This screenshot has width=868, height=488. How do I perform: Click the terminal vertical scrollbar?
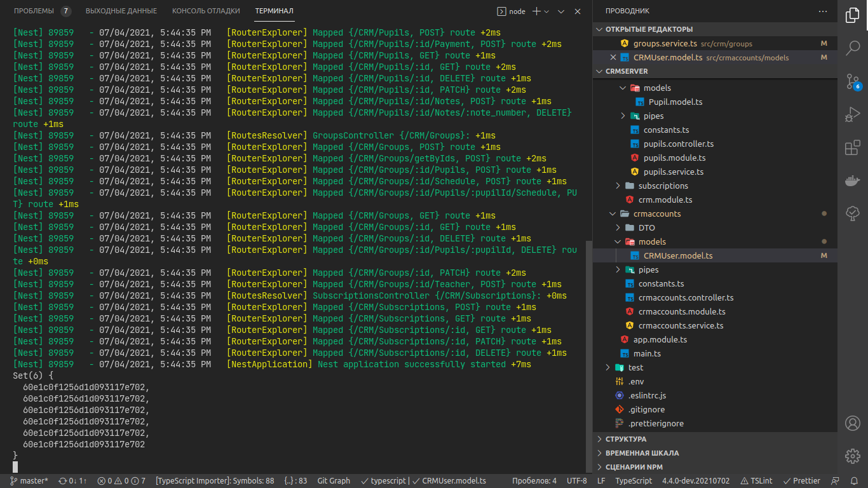tap(588, 356)
